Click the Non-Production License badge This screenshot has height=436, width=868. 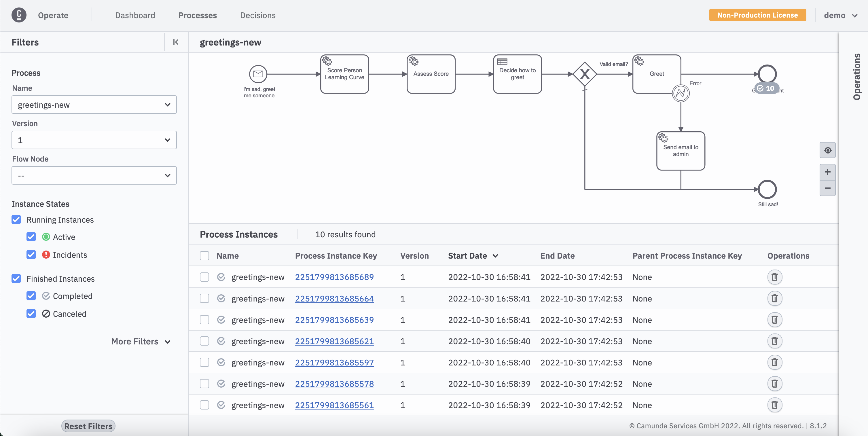[x=757, y=15]
